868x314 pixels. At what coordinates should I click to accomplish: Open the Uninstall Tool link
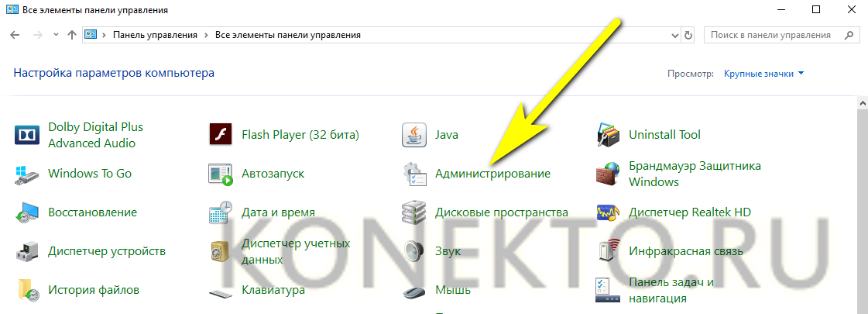(665, 135)
